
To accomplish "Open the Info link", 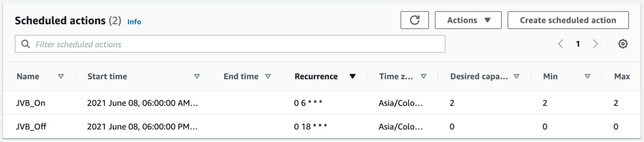I will click(x=134, y=22).
